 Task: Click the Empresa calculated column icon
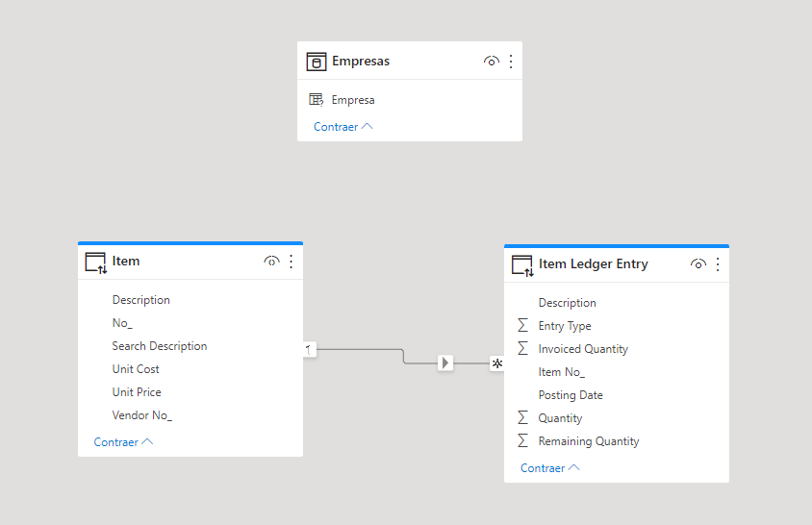[317, 100]
